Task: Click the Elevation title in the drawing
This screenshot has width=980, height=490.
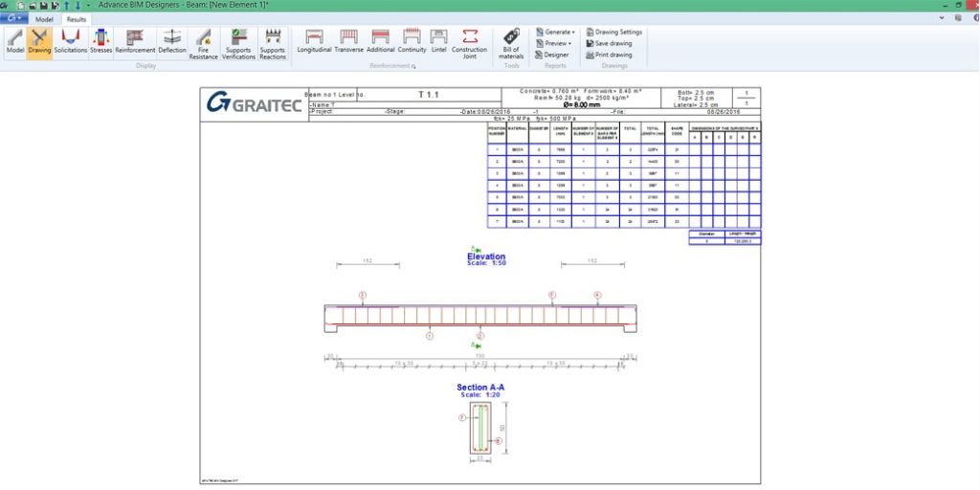Action: (x=486, y=256)
